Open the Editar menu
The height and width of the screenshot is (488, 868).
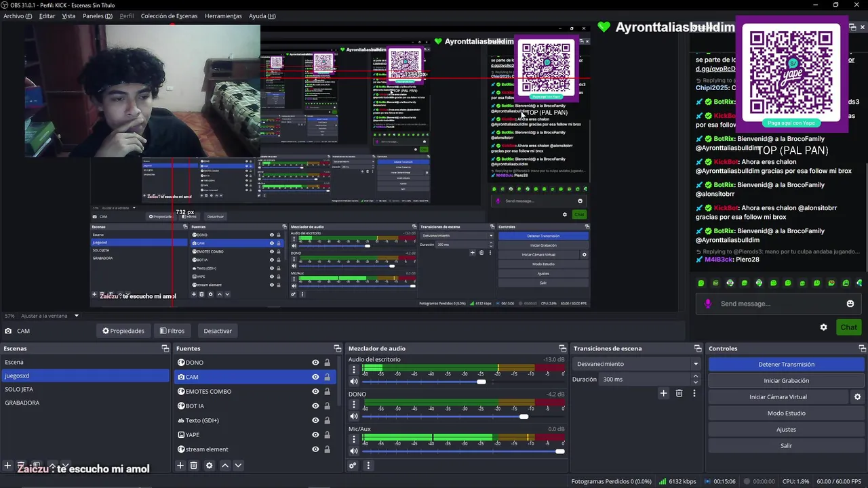(47, 16)
